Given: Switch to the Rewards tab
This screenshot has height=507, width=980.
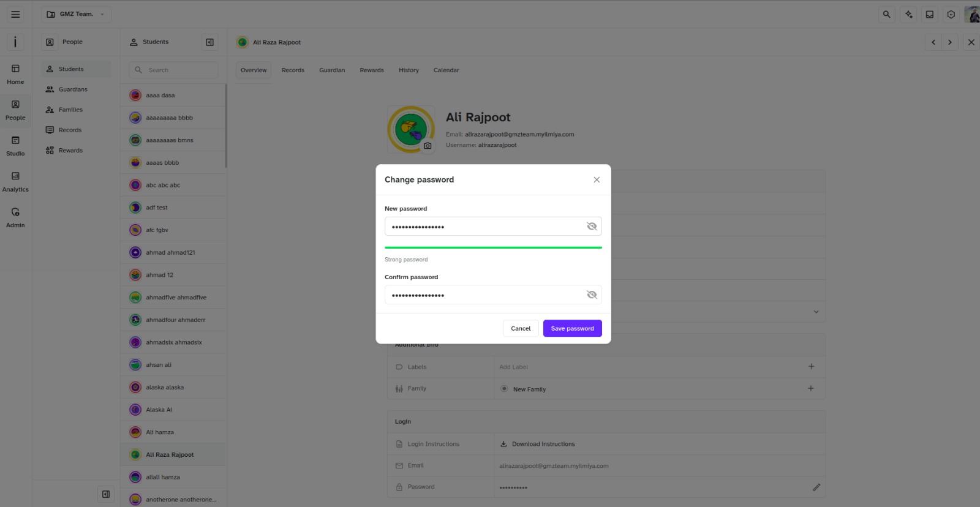Looking at the screenshot, I should click(372, 70).
